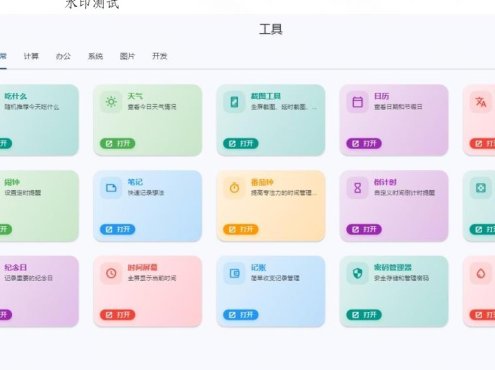Click the 日历 title text

(x=382, y=96)
